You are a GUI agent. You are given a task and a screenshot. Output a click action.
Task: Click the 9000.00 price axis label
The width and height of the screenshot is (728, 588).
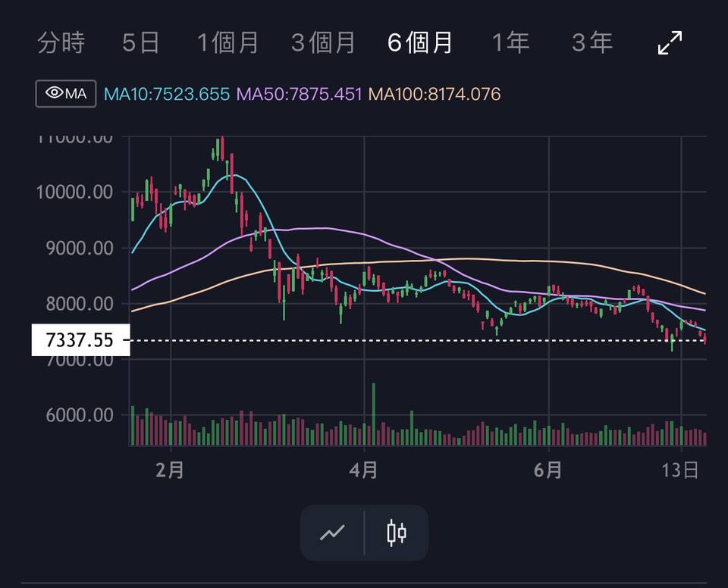coord(80,248)
